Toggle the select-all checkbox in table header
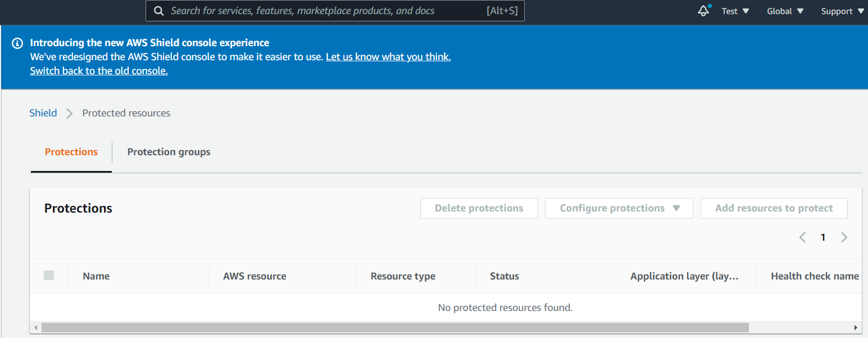The image size is (868, 338). coord(49,276)
